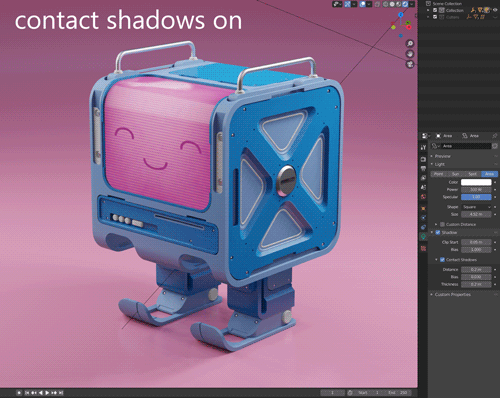Screen dimensions: 500x398
Task: Click the viewport zoom magnifier gizmo
Action: point(410,44)
